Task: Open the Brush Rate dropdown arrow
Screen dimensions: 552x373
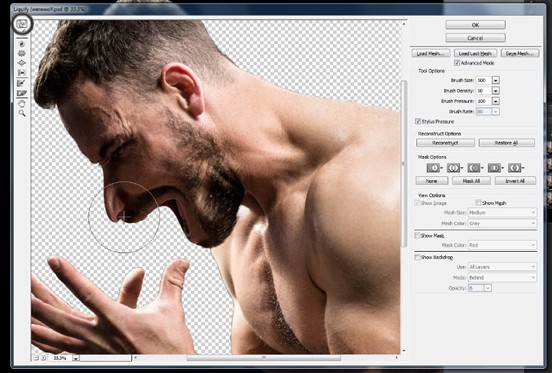Action: tap(496, 112)
